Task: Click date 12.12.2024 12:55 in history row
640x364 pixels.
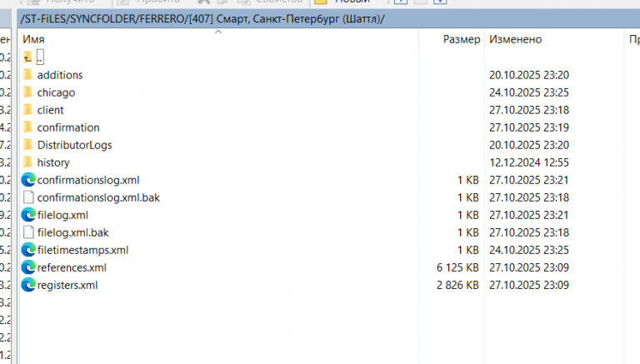Action: [x=529, y=162]
